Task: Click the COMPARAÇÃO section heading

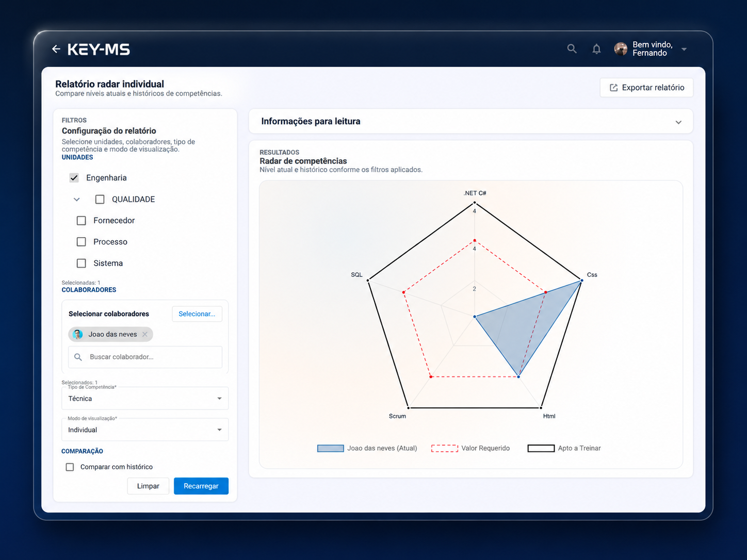Action: pyautogui.click(x=82, y=451)
